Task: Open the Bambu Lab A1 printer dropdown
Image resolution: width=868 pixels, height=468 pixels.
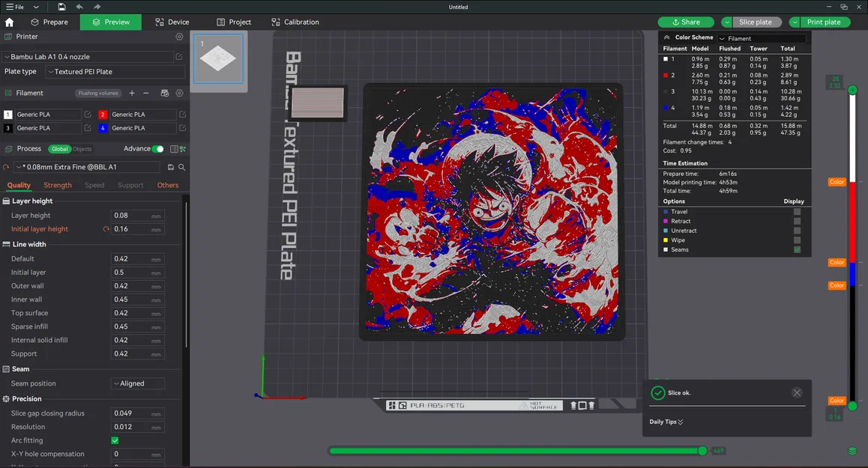Action: [88, 56]
